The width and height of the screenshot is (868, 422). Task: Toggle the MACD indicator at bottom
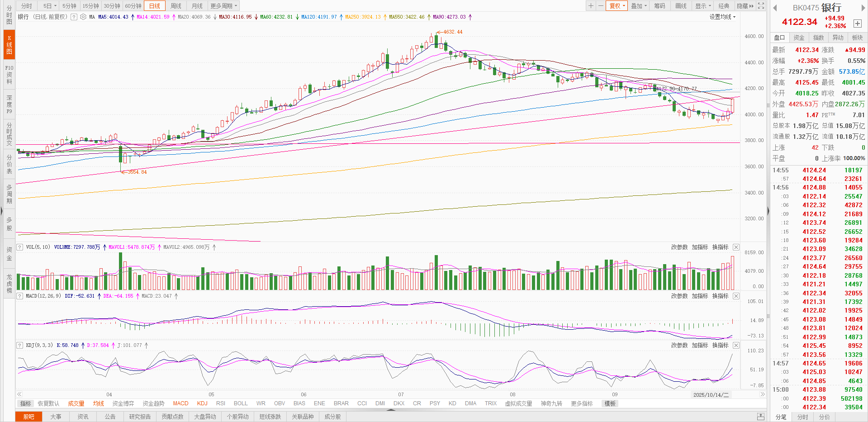tap(180, 403)
